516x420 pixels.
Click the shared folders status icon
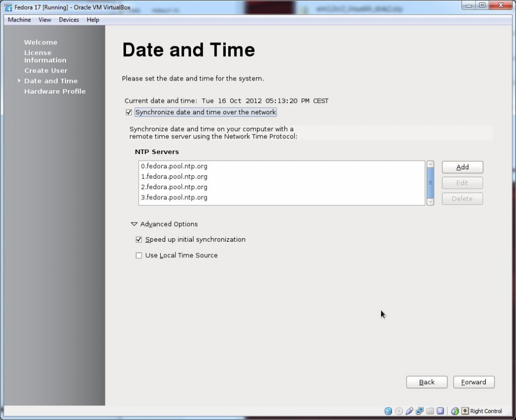pos(430,411)
